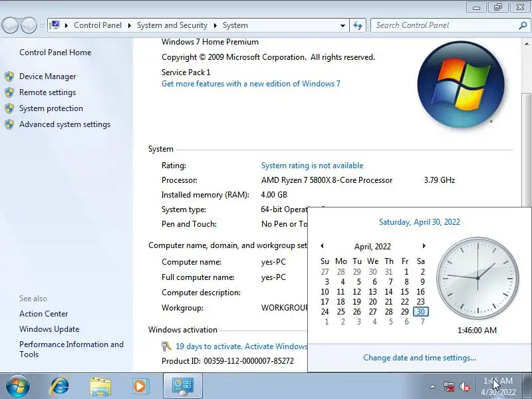Image resolution: width=532 pixels, height=399 pixels.
Task: Open Windows Update link
Action: (x=49, y=329)
